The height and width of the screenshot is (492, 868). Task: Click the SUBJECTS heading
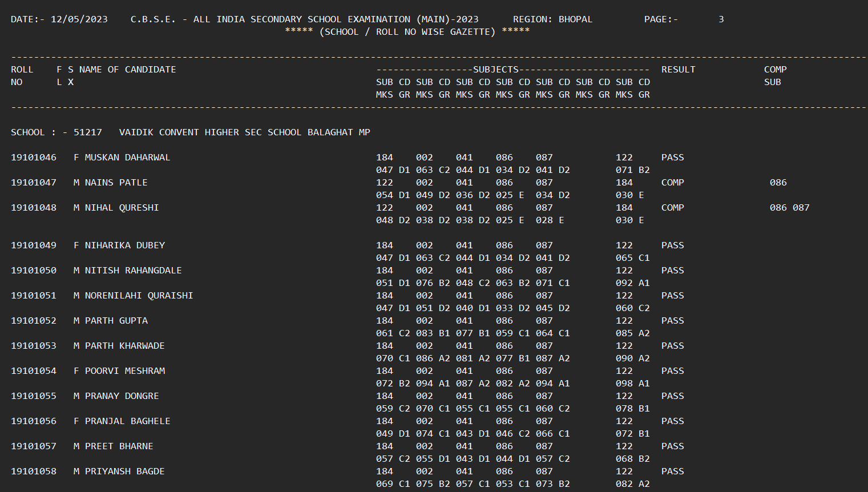pyautogui.click(x=495, y=70)
